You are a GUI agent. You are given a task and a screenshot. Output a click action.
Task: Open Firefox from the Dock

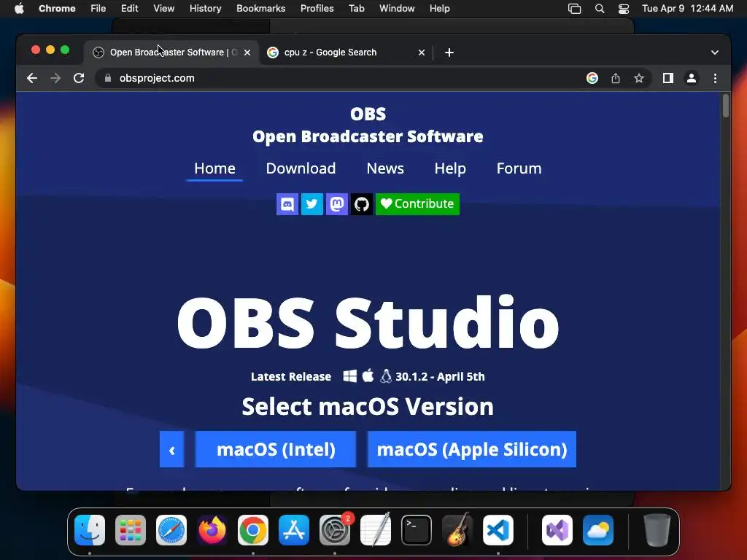[212, 530]
